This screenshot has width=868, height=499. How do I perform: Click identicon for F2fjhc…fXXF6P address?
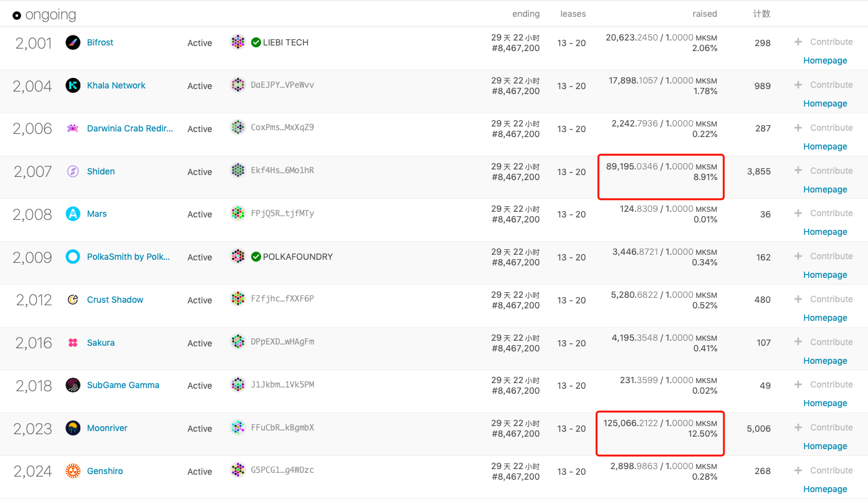[x=238, y=298]
